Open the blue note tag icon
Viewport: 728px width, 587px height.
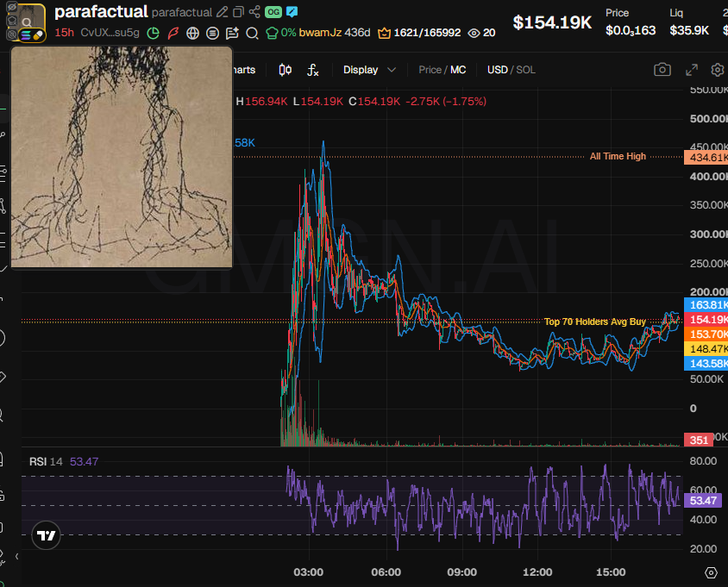click(292, 12)
